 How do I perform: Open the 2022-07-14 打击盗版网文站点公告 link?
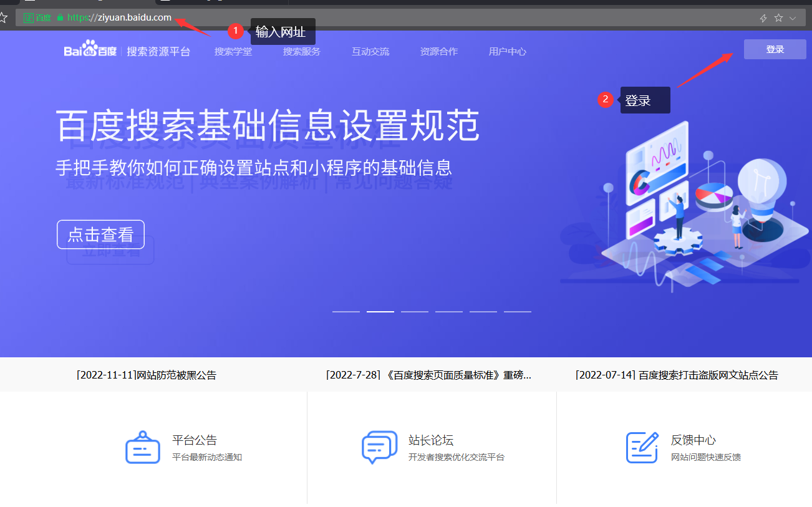click(677, 375)
